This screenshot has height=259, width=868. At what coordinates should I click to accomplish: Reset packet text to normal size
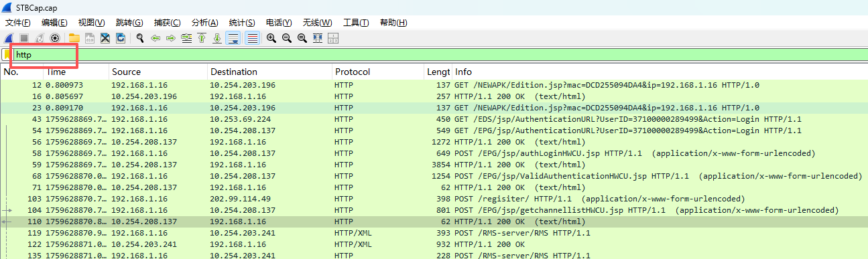click(302, 38)
